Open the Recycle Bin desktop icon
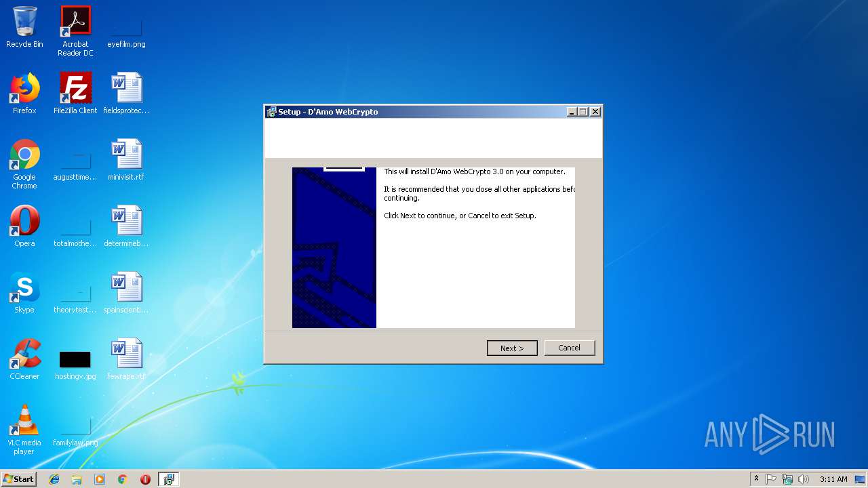Viewport: 868px width, 488px height. pos(24,27)
